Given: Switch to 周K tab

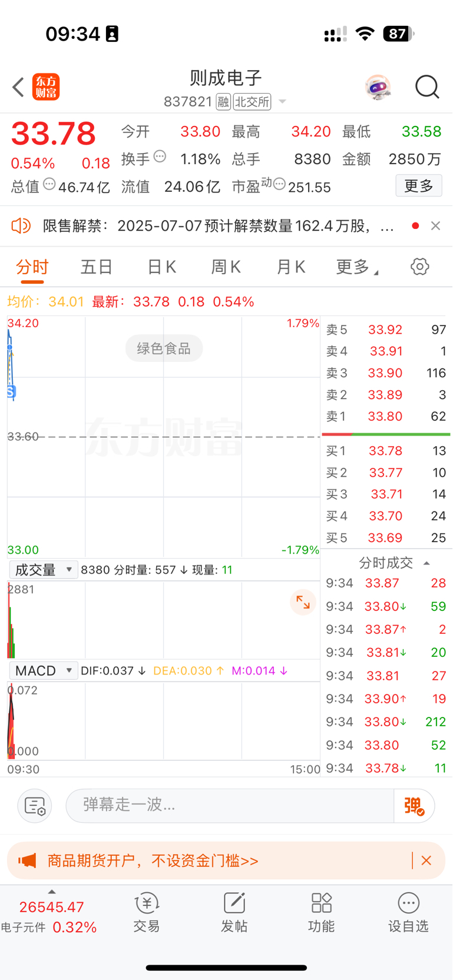Looking at the screenshot, I should click(x=226, y=267).
